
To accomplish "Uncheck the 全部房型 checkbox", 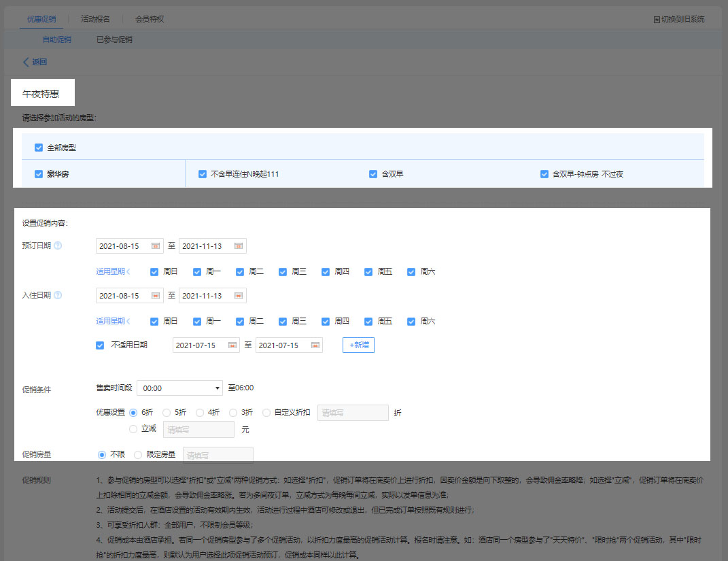I will coord(39,148).
